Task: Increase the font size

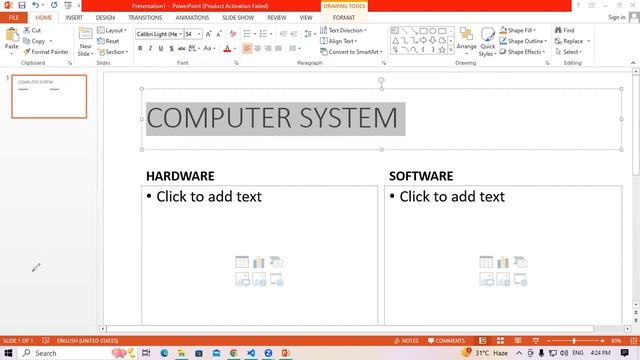Action: pyautogui.click(x=209, y=34)
